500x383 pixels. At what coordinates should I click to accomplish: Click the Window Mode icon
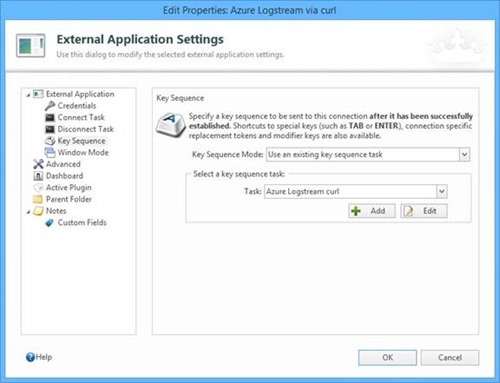coord(50,152)
